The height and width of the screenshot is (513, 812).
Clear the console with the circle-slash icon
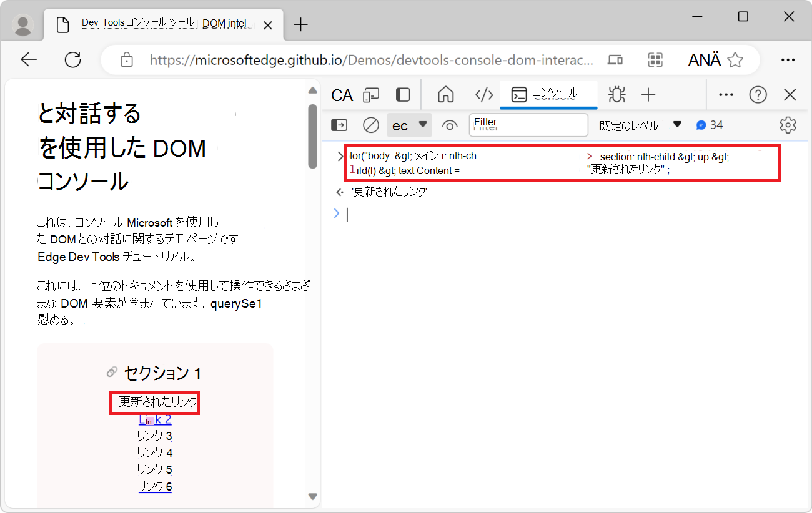pyautogui.click(x=370, y=125)
